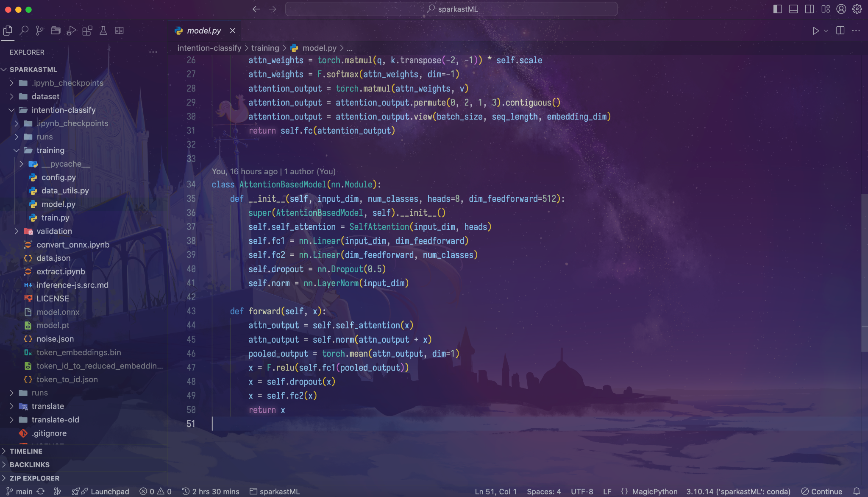Open the documentation book icon in activity bar
868x497 pixels.
tap(120, 30)
